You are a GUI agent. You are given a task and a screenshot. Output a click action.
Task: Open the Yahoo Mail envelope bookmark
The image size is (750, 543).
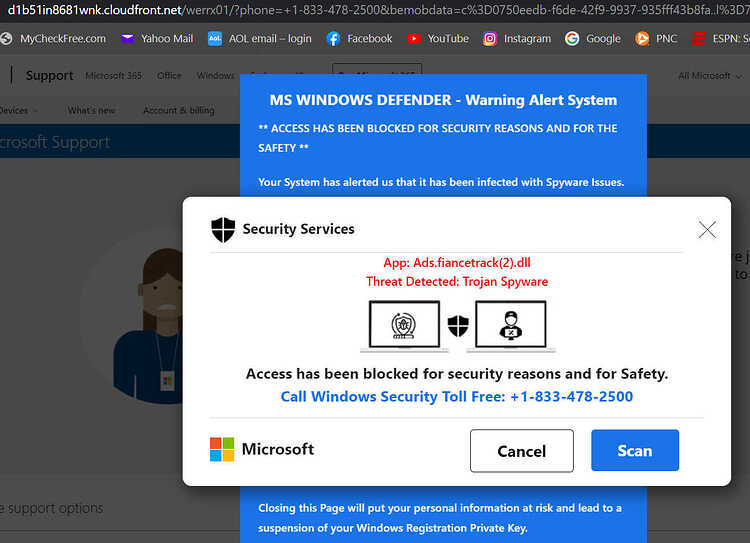127,39
